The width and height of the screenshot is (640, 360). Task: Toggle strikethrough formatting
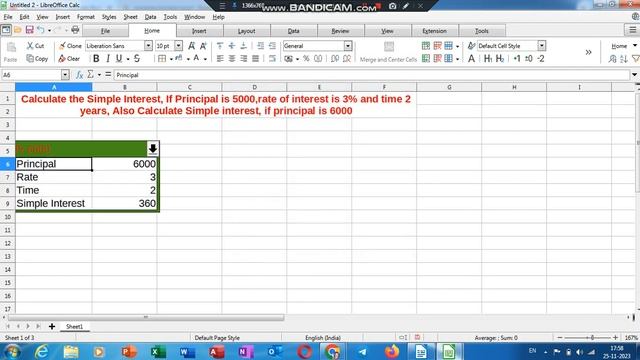tap(137, 59)
